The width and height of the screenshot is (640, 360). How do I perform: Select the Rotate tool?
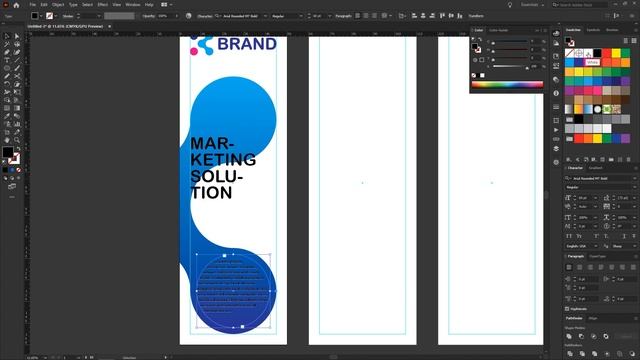pyautogui.click(x=7, y=84)
